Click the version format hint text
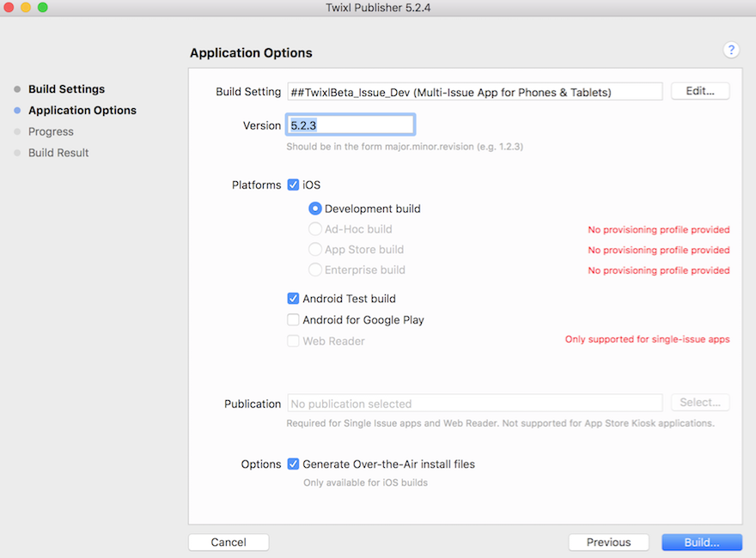This screenshot has width=756, height=558. (x=405, y=147)
